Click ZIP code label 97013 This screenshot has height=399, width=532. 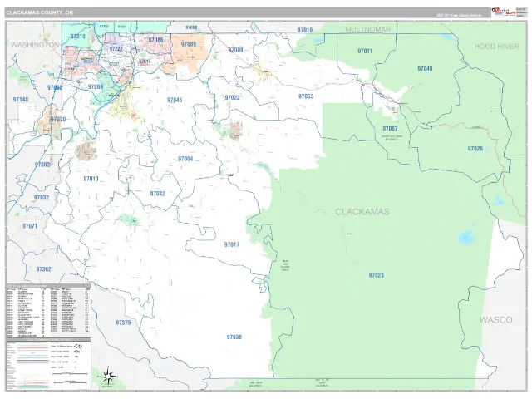(91, 179)
